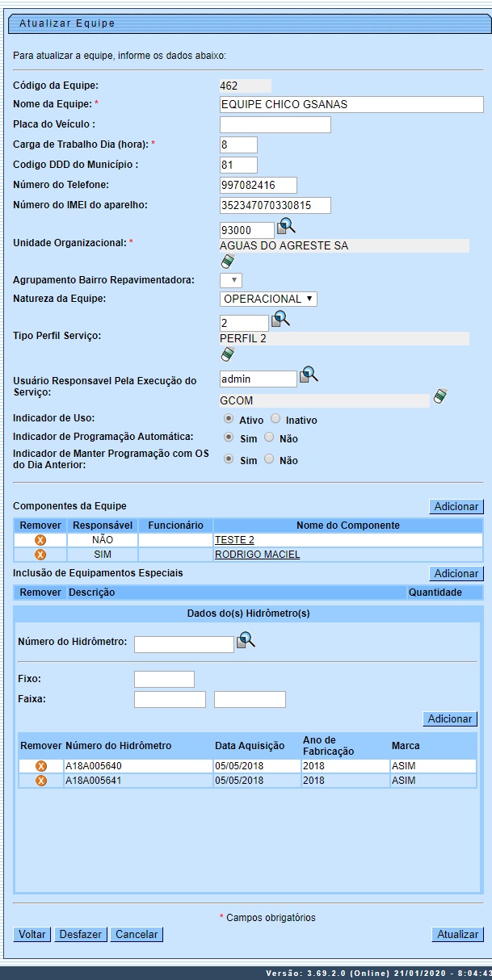Focus the first Faixa input field
The image size is (492, 980).
pyautogui.click(x=170, y=699)
